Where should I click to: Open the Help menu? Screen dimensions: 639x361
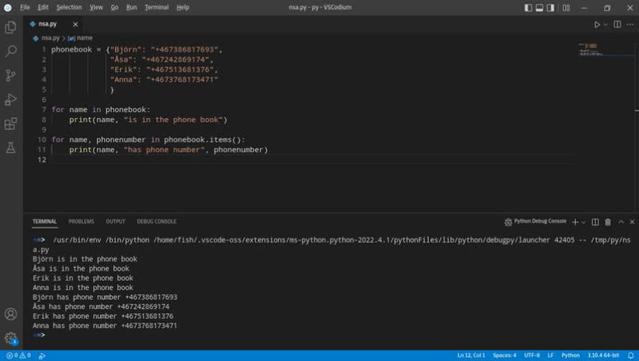pyautogui.click(x=183, y=7)
